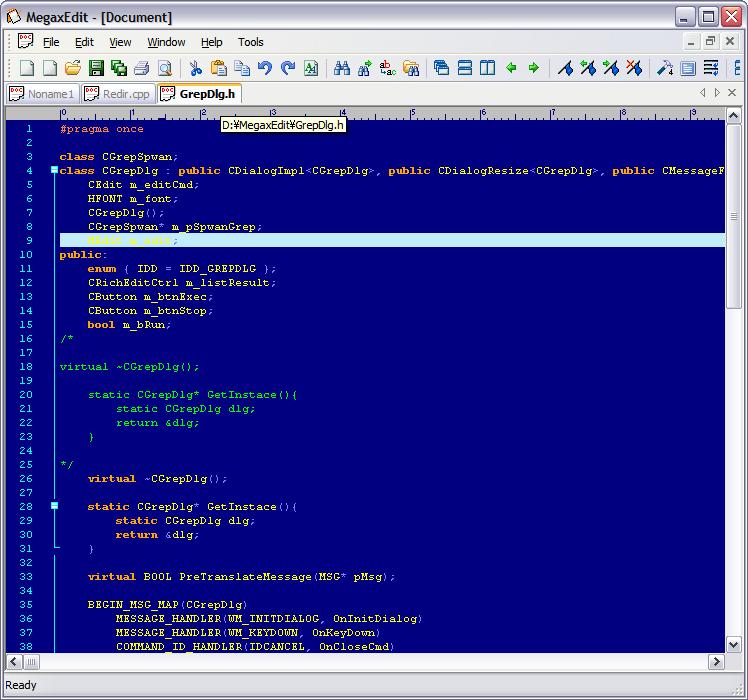The height and width of the screenshot is (700, 748).
Task: Click the vertical scrollbar down arrow
Action: (x=733, y=645)
